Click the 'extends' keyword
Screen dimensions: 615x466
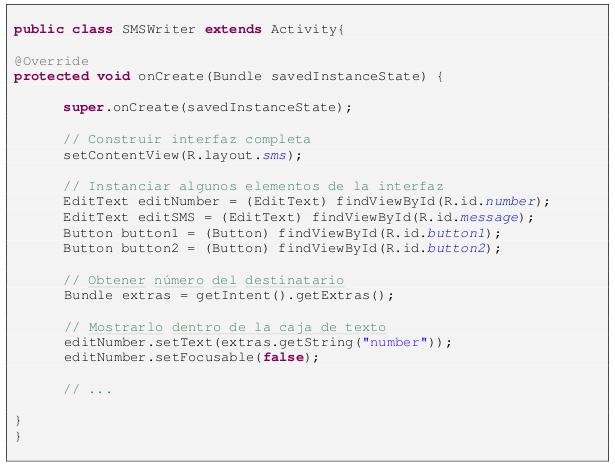(233, 29)
